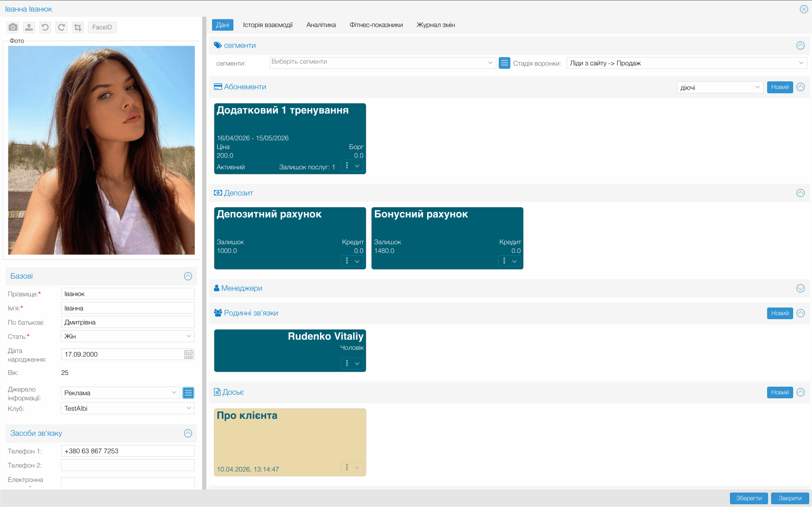This screenshot has height=507, width=812.
Task: Click the camera take-photo icon
Action: pos(13,27)
